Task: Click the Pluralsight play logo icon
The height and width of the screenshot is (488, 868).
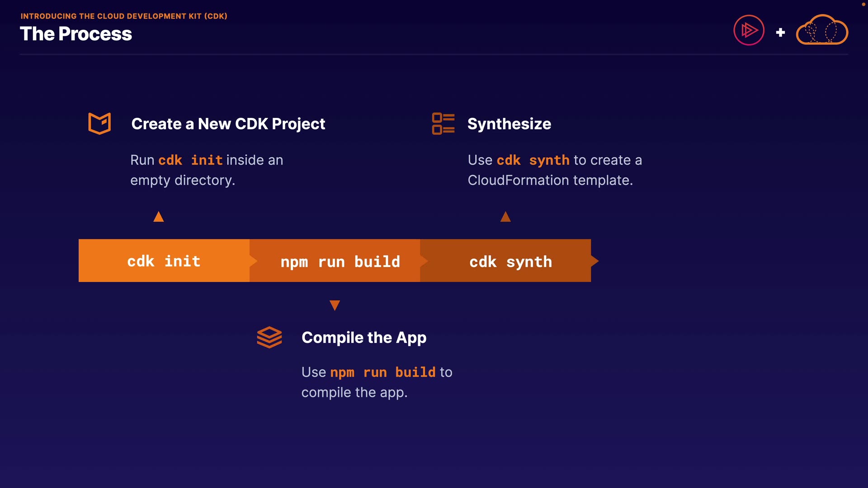Action: 749,31
